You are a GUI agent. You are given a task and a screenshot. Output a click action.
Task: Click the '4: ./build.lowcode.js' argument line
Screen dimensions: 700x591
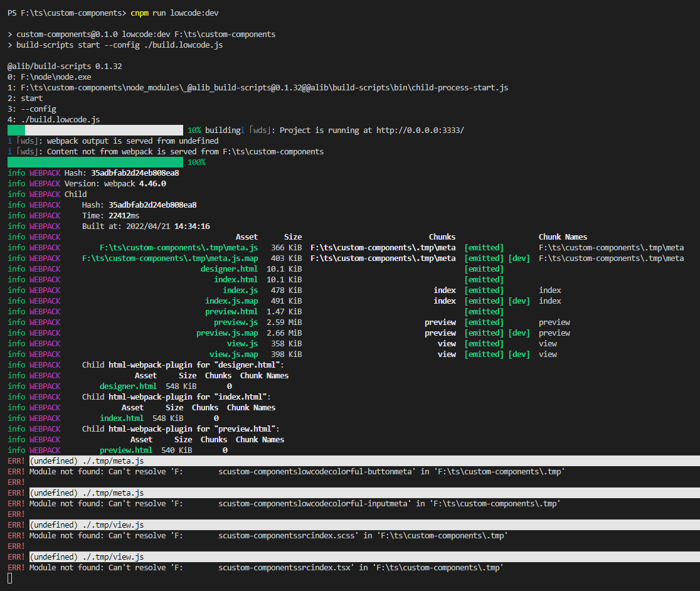coord(53,120)
